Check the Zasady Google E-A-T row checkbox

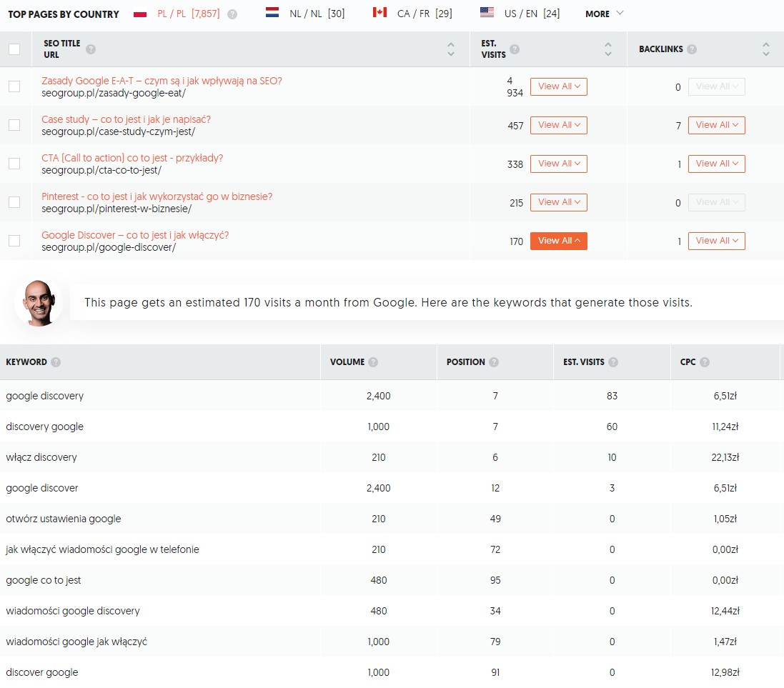point(14,86)
